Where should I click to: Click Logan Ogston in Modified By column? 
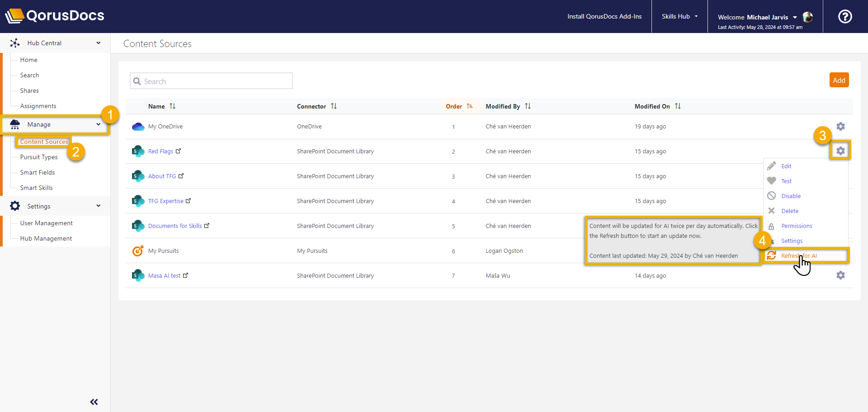504,251
